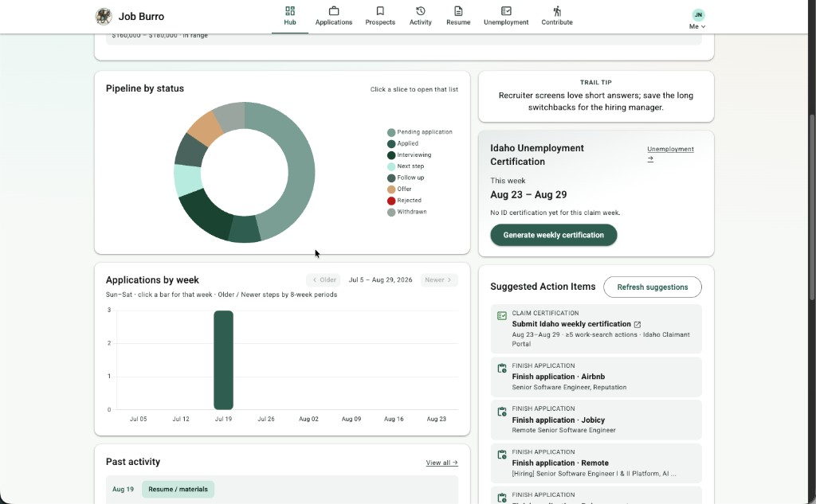The width and height of the screenshot is (816, 504).
Task: Select the Applied legend swatch
Action: [391, 144]
